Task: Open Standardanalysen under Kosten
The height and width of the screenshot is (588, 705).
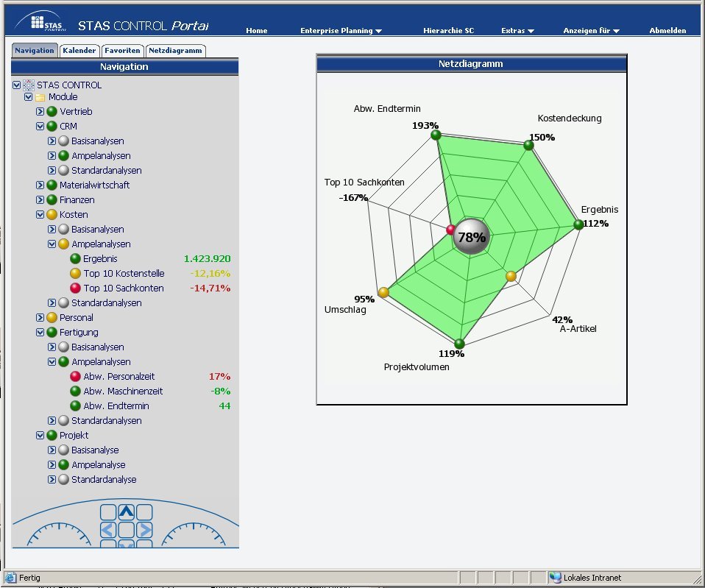Action: [x=107, y=303]
